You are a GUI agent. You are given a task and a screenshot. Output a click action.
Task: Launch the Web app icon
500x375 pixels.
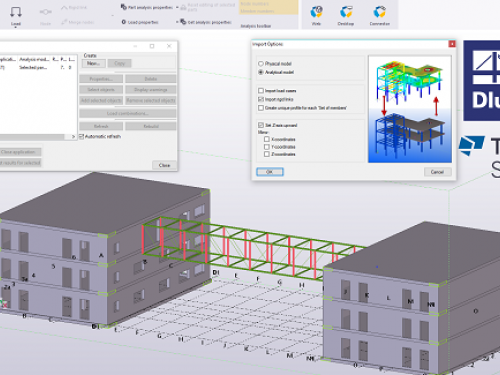coord(316,15)
